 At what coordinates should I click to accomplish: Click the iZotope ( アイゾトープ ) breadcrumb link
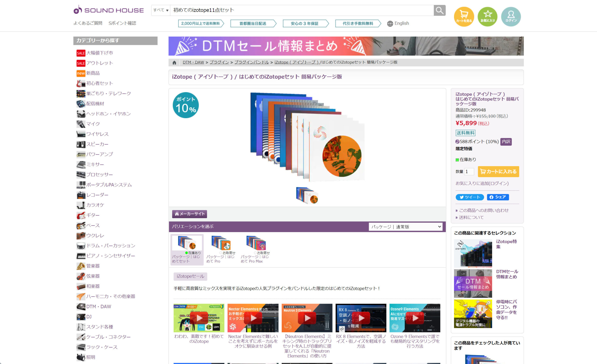(x=297, y=62)
